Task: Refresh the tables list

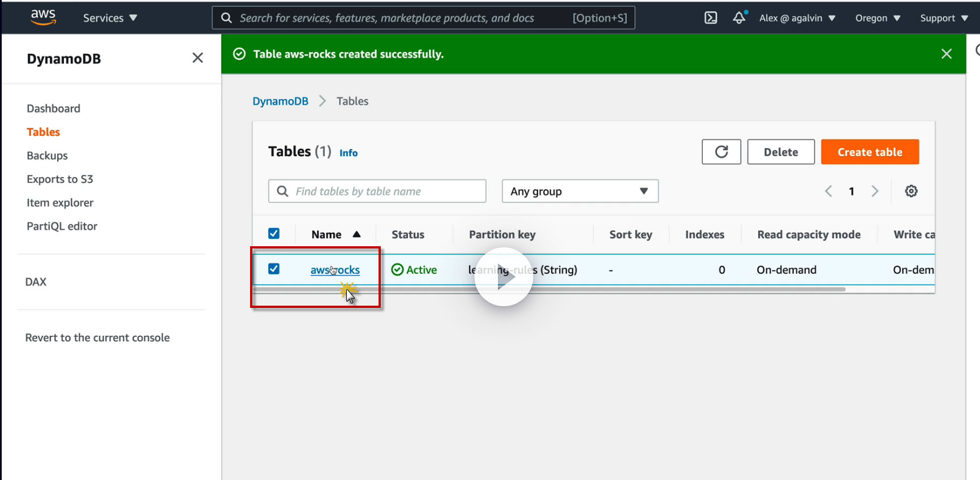Action: pos(721,152)
